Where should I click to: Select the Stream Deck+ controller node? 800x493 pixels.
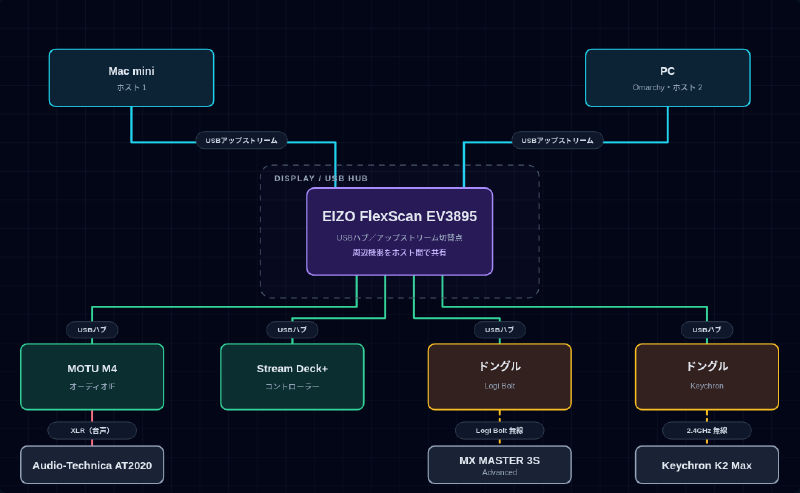point(292,377)
